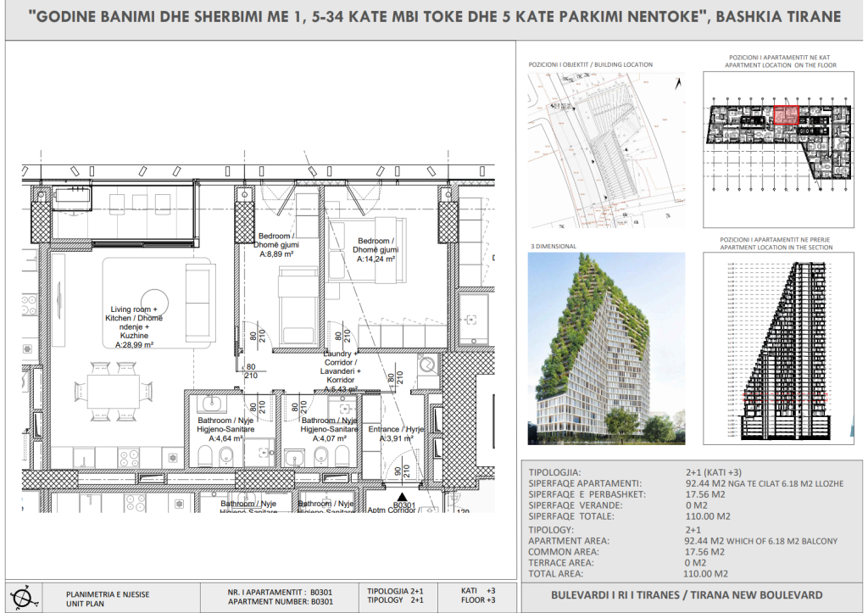Viewport: 868px width, 613px height.
Task: Click the red highlighted apartment on floor plan
Action: (786, 114)
